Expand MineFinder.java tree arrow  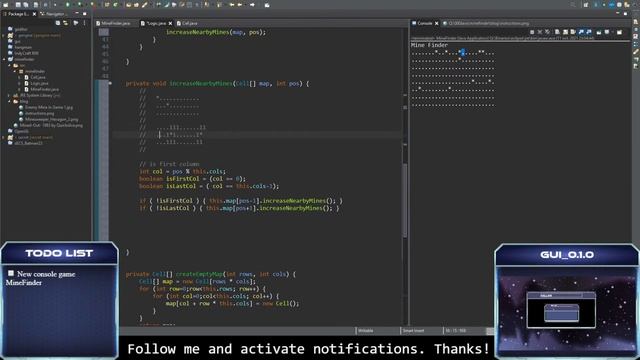coord(19,89)
